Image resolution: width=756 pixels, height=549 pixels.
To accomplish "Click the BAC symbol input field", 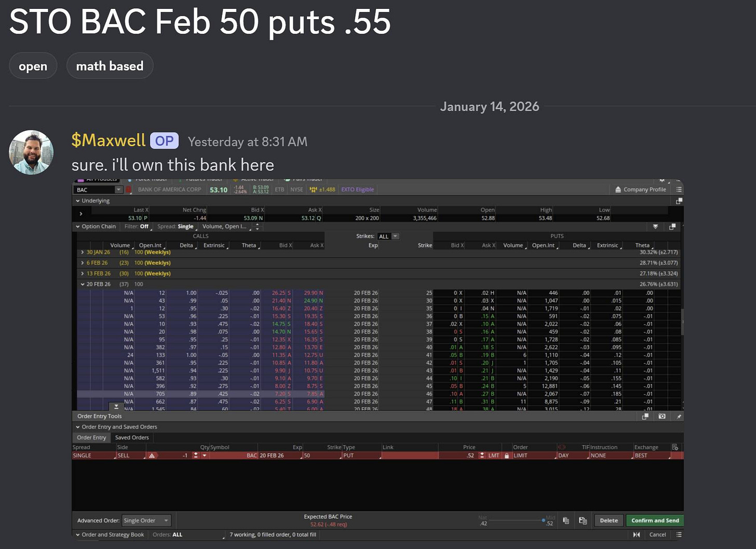I will [95, 190].
